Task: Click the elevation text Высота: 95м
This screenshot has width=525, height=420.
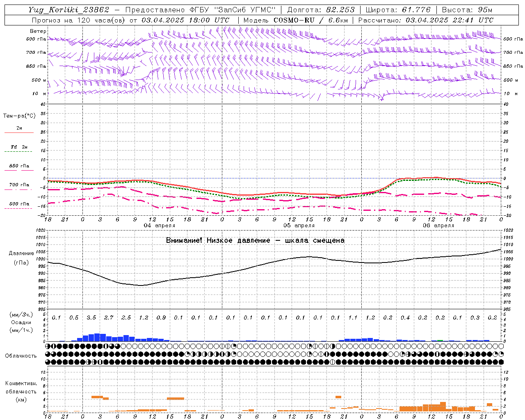Action: 467,10
